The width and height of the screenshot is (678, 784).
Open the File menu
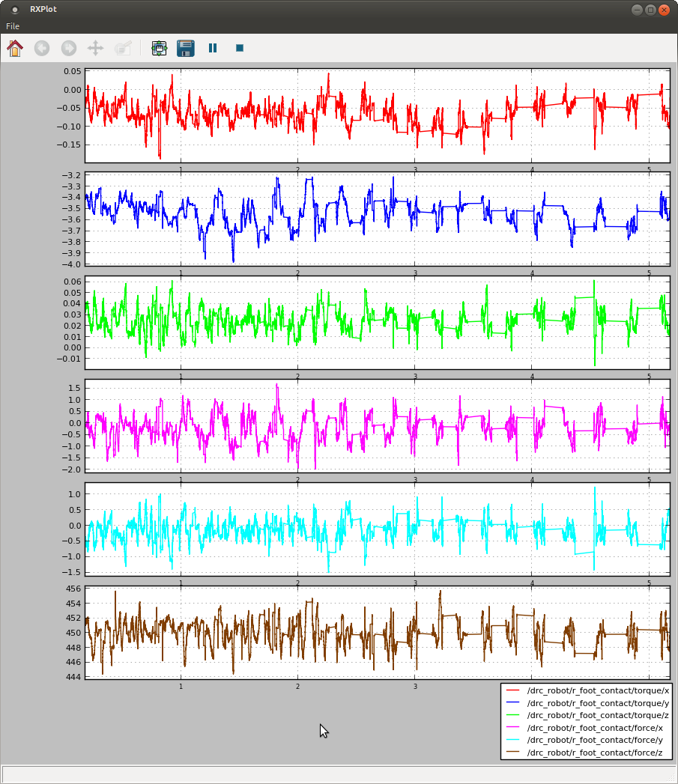tap(12, 25)
